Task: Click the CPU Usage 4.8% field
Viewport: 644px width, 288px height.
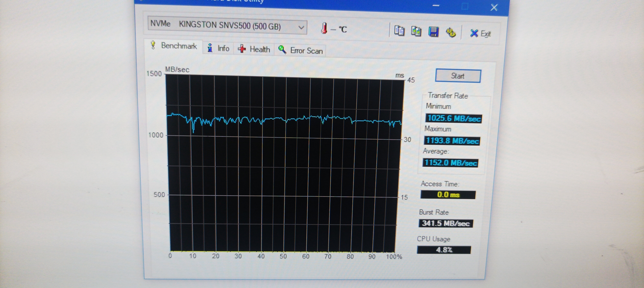Action: (444, 250)
